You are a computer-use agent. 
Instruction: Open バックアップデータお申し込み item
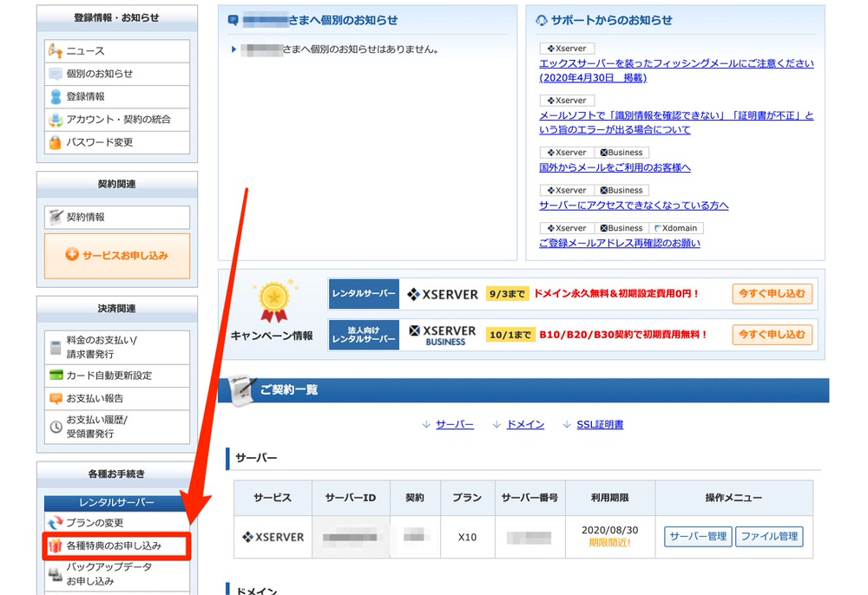coord(117,574)
